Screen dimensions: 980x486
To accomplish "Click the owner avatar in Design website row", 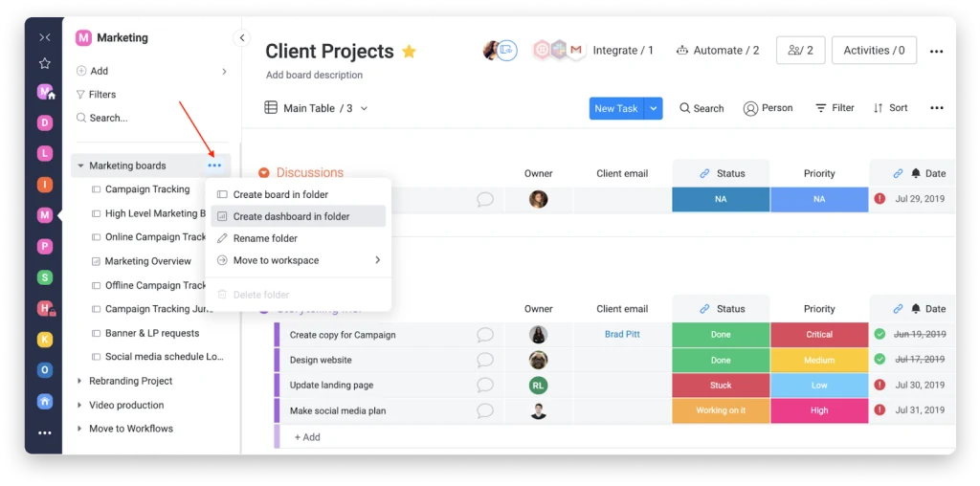I will [538, 360].
